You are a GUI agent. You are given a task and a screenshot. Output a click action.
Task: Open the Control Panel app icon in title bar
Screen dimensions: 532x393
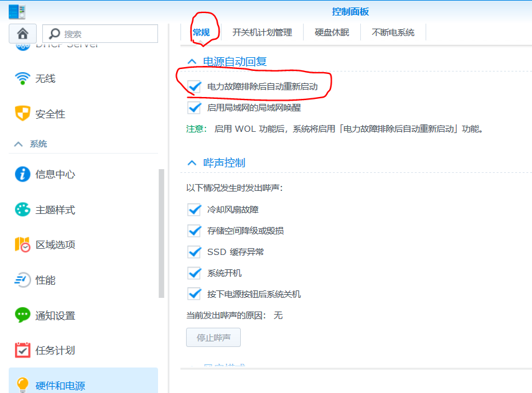(17, 12)
